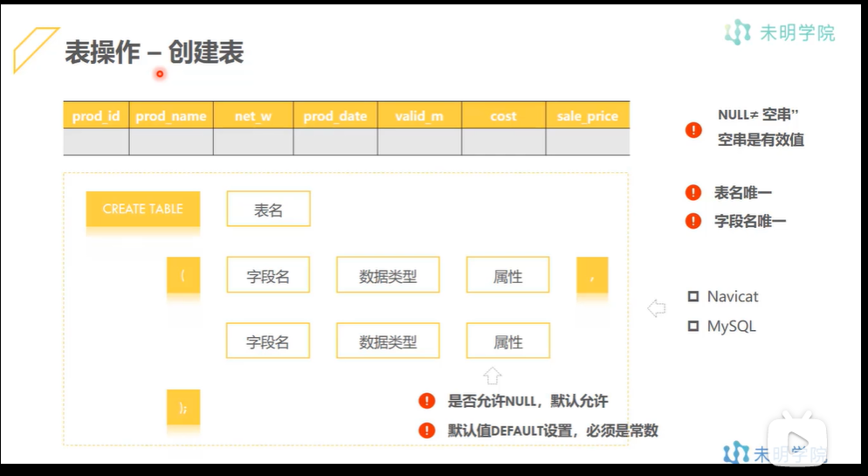Select the prod_name column header
Viewport: 868px width, 476px height.
171,115
